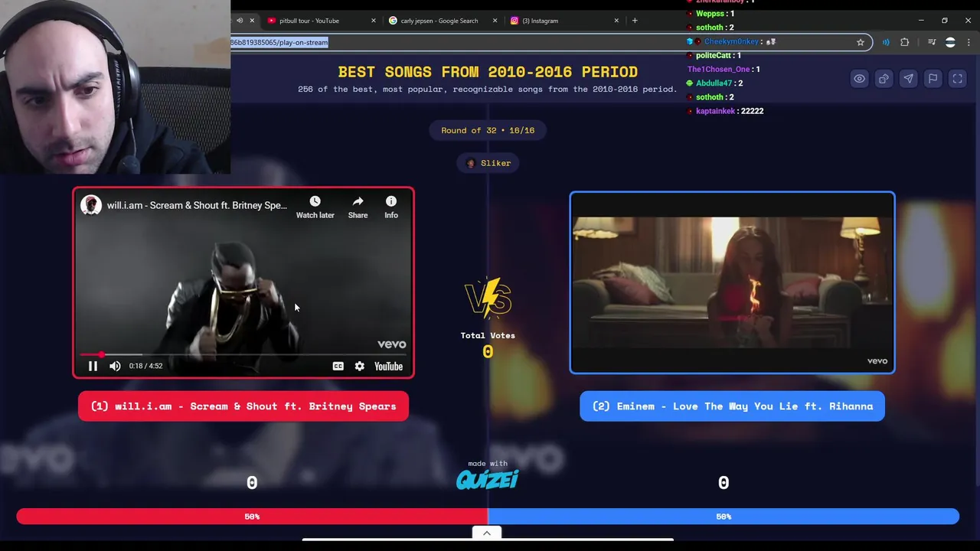
Task: Play the Eminem video thumbnail
Action: pyautogui.click(x=732, y=282)
